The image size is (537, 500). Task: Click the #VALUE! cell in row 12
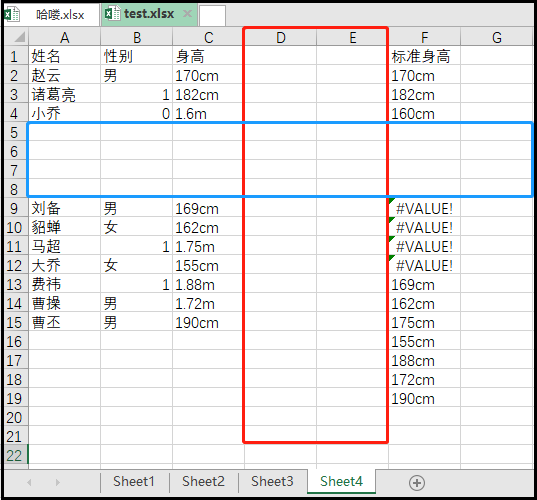click(424, 265)
